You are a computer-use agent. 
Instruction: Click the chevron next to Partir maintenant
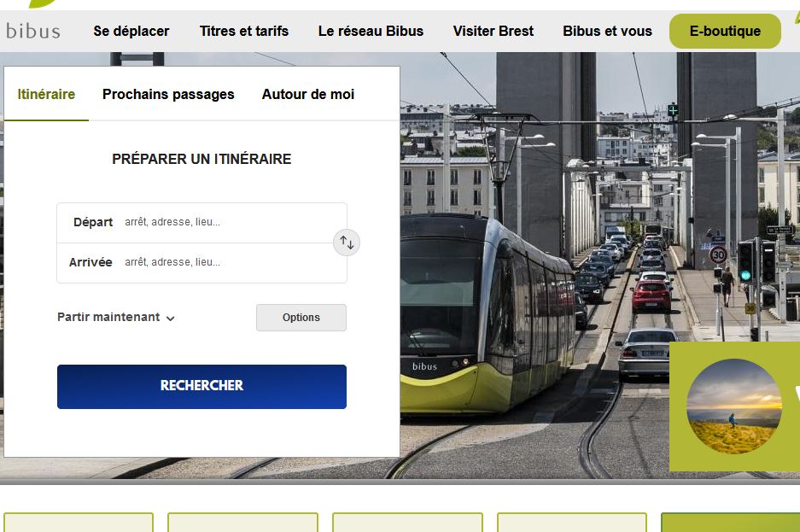pos(171,319)
